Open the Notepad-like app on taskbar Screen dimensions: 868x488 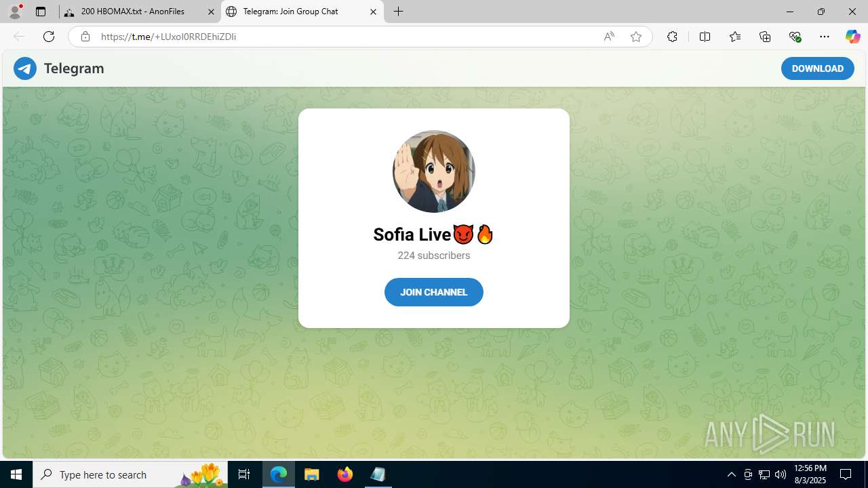pyautogui.click(x=378, y=474)
